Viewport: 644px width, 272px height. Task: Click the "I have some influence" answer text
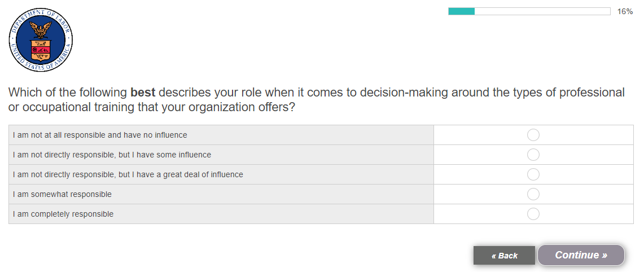pyautogui.click(x=112, y=155)
